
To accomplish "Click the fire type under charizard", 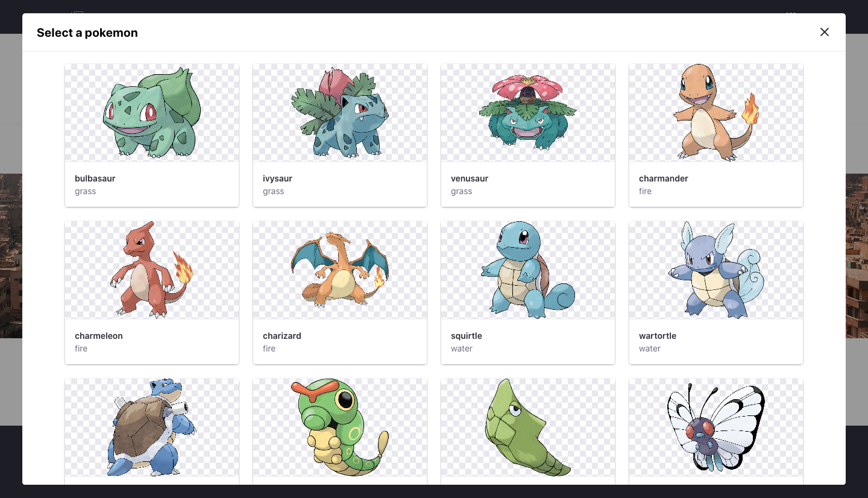I will click(269, 348).
